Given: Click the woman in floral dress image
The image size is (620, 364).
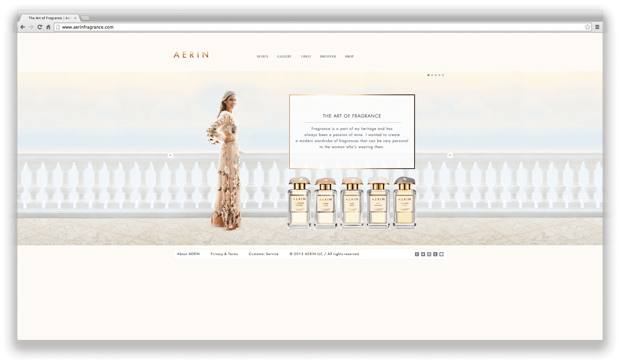Looking at the screenshot, I should click(226, 160).
